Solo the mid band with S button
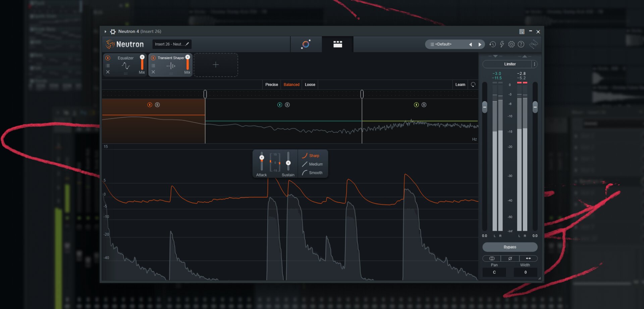Viewport: 644px width, 309px height. [287, 105]
